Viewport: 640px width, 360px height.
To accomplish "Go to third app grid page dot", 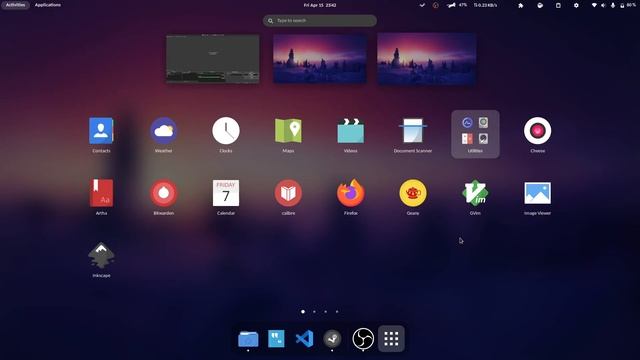I will point(326,311).
